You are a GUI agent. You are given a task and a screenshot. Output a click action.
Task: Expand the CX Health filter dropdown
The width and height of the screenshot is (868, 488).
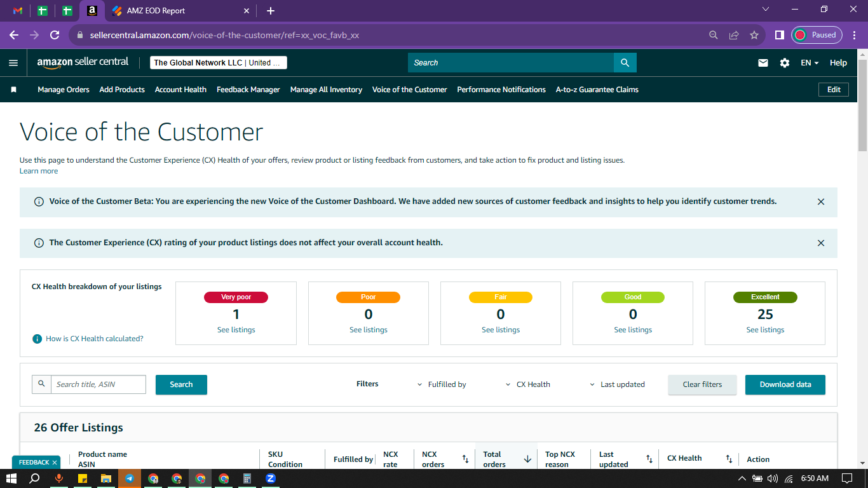coord(528,384)
